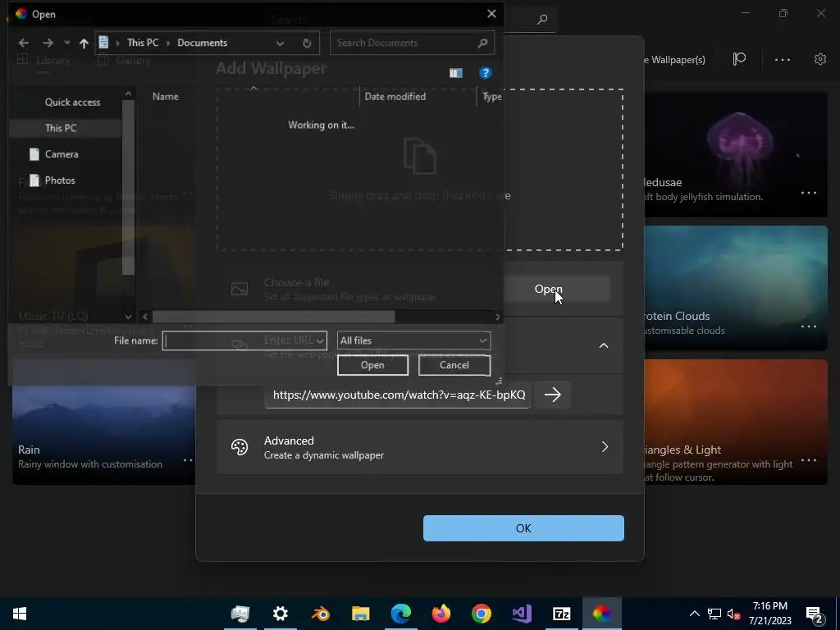Select This PC in navigation pane
This screenshot has height=630, width=840.
click(61, 128)
